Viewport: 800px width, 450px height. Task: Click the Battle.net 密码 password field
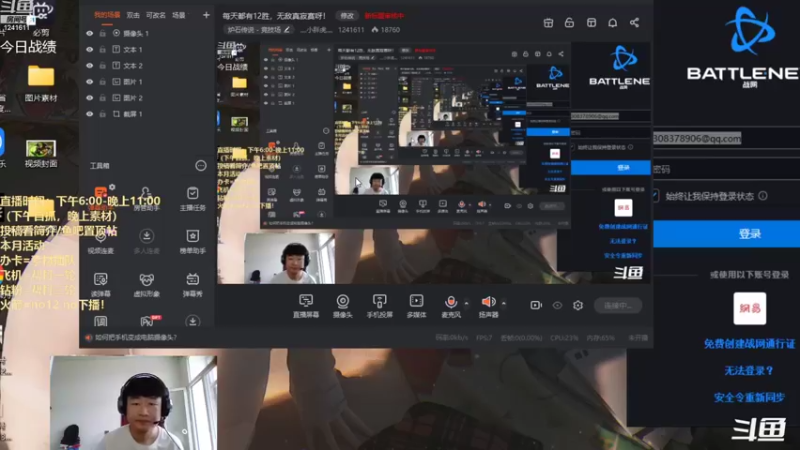[x=727, y=169]
